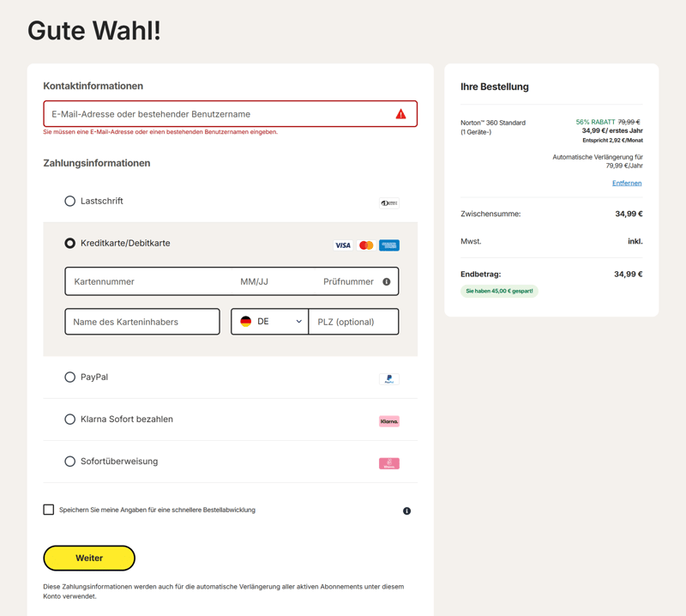Focus the E-Mail-Adresse input field
The width and height of the screenshot is (686, 616).
230,114
